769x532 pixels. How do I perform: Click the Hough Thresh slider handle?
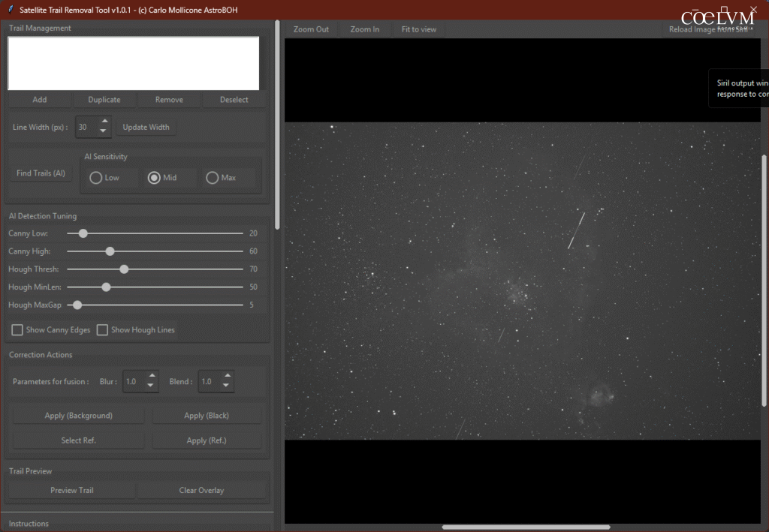tap(124, 269)
